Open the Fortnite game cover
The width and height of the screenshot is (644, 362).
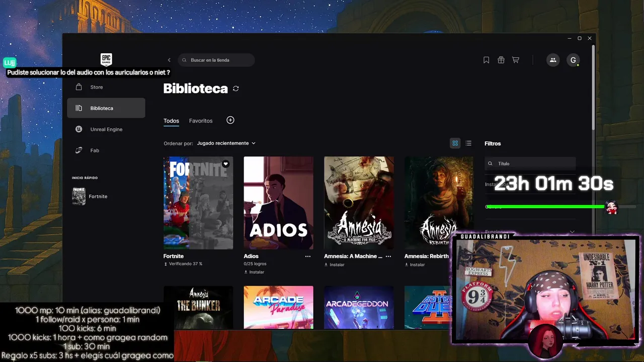198,203
